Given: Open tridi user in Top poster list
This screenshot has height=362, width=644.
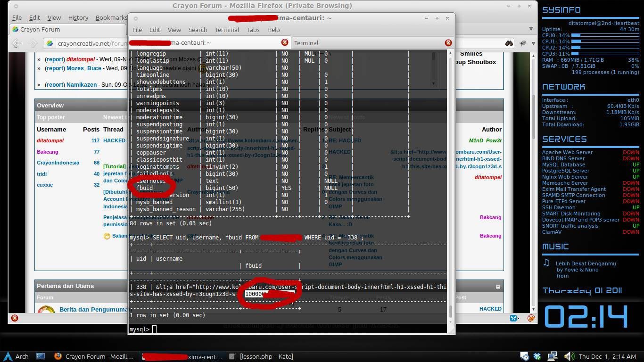Looking at the screenshot, I should [x=42, y=174].
